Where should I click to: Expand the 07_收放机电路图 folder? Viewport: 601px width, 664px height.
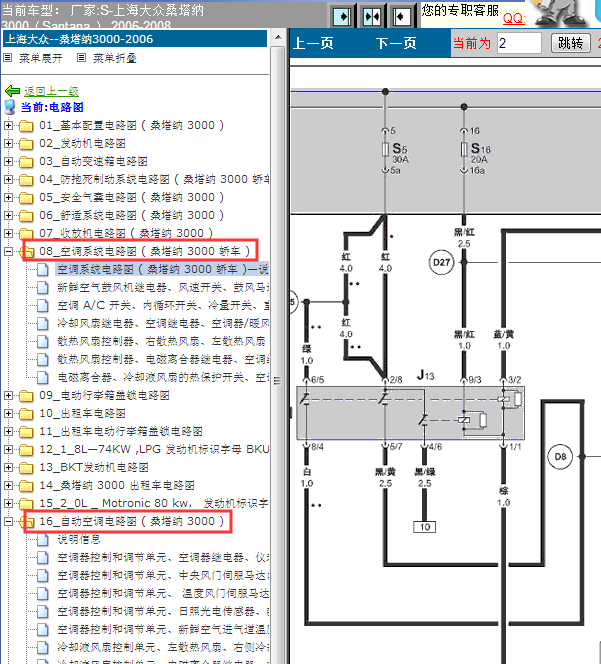click(8, 233)
